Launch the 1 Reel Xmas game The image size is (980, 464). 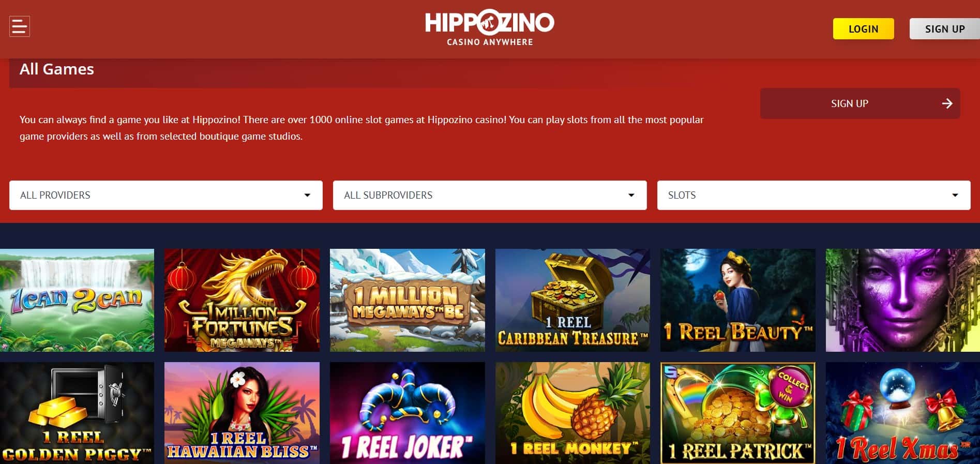point(903,413)
